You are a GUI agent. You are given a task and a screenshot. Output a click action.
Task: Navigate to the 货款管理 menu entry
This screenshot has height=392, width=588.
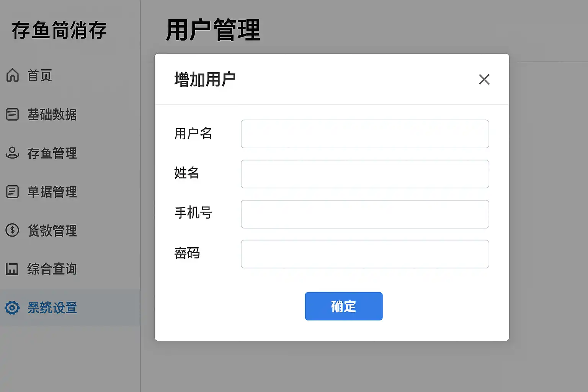click(x=52, y=230)
